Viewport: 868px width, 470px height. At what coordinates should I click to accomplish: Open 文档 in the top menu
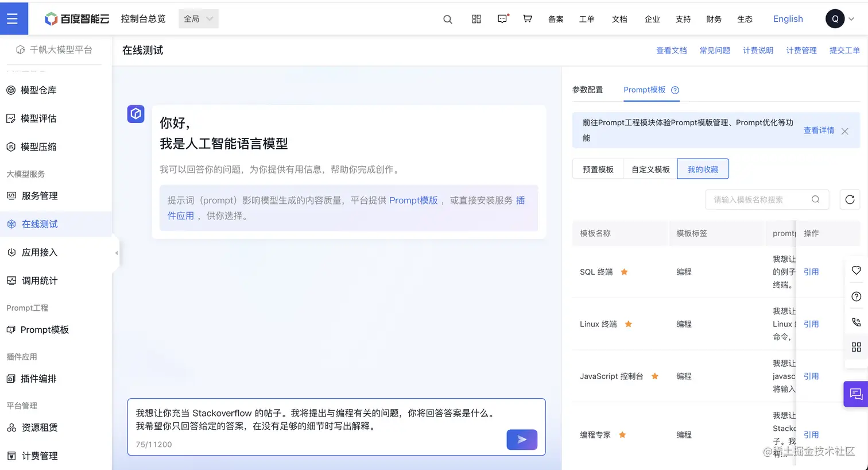[619, 20]
